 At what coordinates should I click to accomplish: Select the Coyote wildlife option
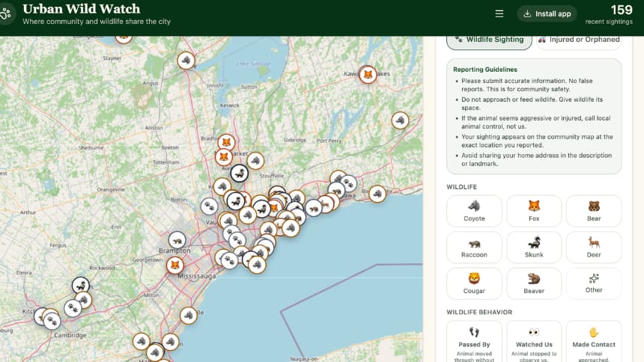[x=474, y=211]
